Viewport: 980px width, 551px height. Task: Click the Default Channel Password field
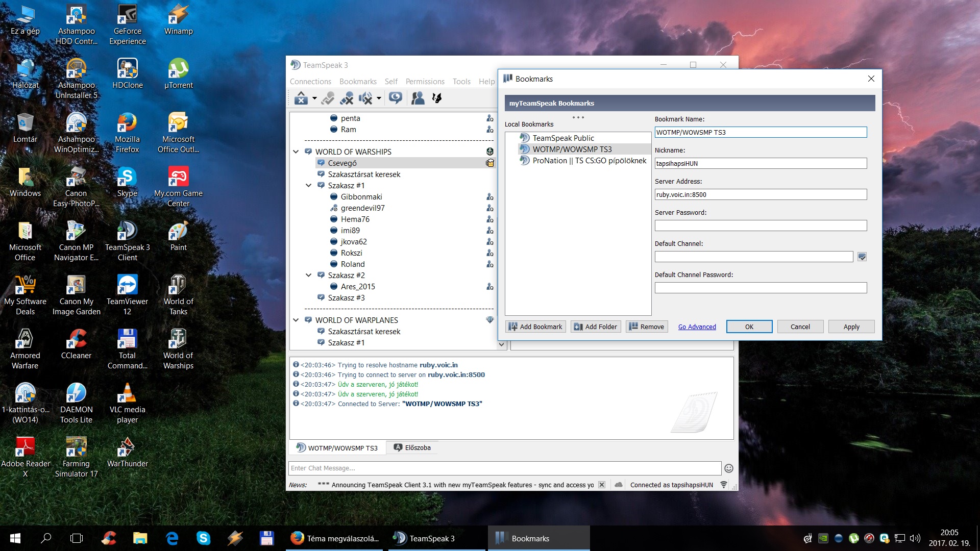pyautogui.click(x=761, y=288)
